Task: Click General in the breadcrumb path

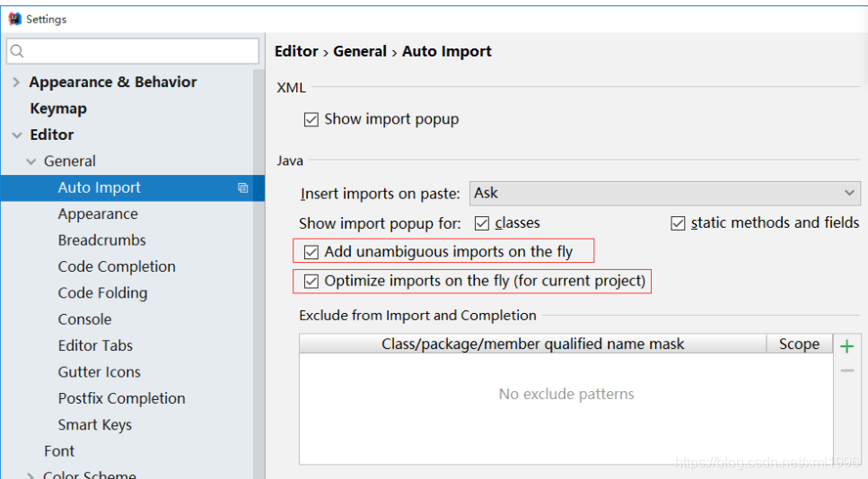Action: [x=360, y=51]
